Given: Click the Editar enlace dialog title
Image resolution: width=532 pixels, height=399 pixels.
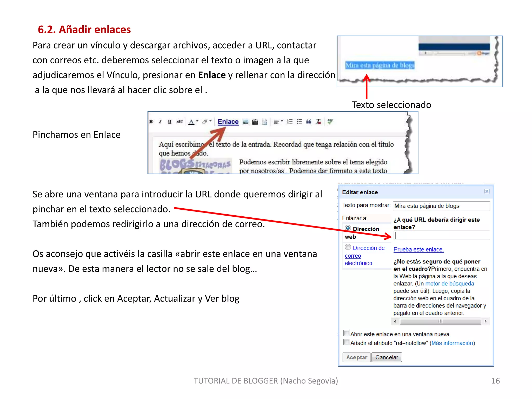Looking at the screenshot, I should (360, 192).
